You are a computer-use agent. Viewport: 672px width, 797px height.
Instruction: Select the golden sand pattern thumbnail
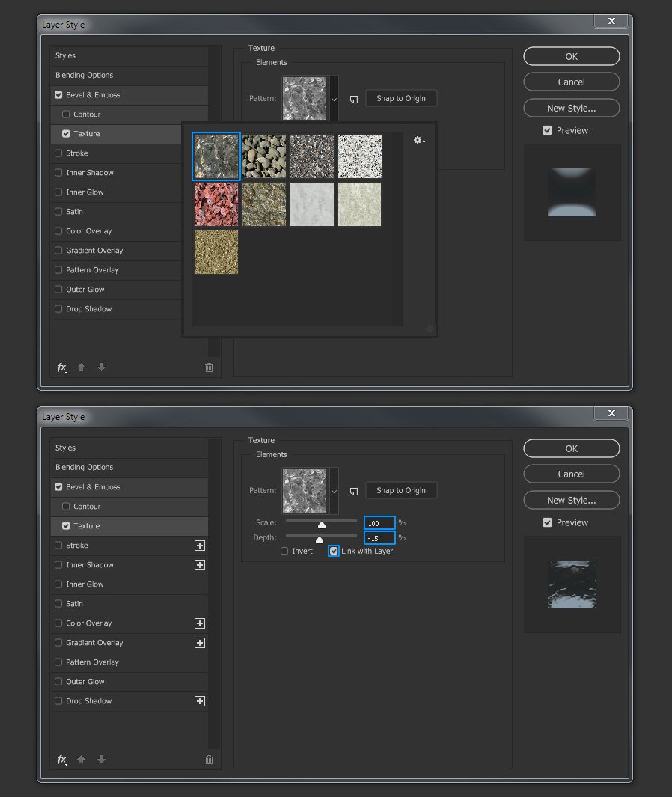pos(216,252)
